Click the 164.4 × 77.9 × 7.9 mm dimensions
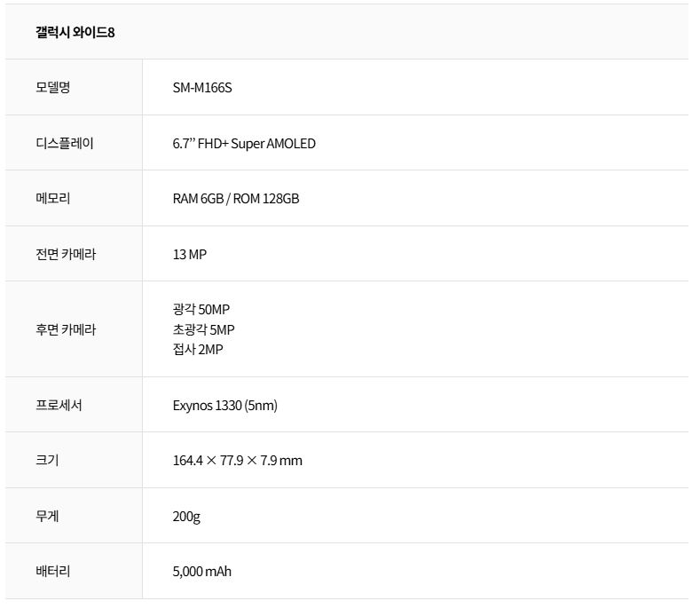The image size is (700, 609). (x=238, y=461)
